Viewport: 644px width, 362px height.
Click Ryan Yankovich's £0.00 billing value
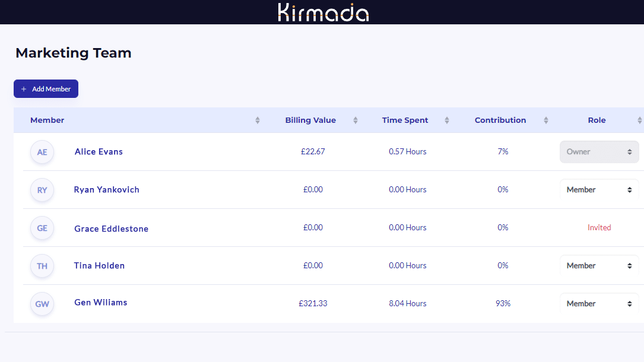[x=313, y=190]
